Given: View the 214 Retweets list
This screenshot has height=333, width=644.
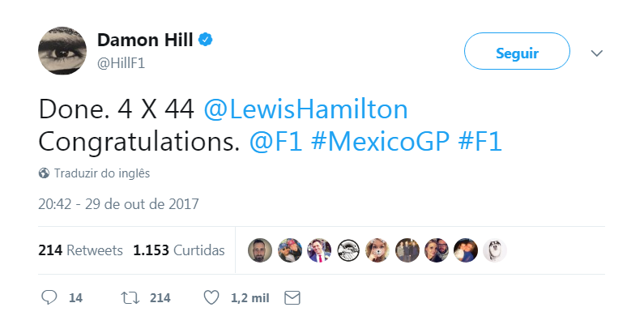Looking at the screenshot, I should pos(80,250).
